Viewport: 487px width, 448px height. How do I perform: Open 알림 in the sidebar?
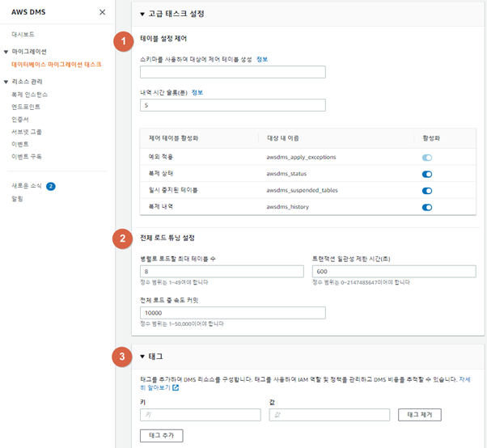click(x=17, y=199)
